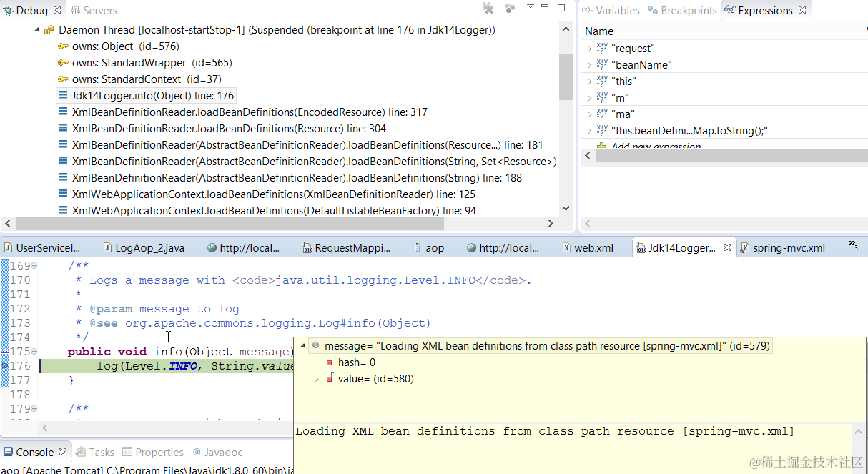Click breakpoint marker at line 176
The width and height of the screenshot is (868, 474).
[4, 366]
